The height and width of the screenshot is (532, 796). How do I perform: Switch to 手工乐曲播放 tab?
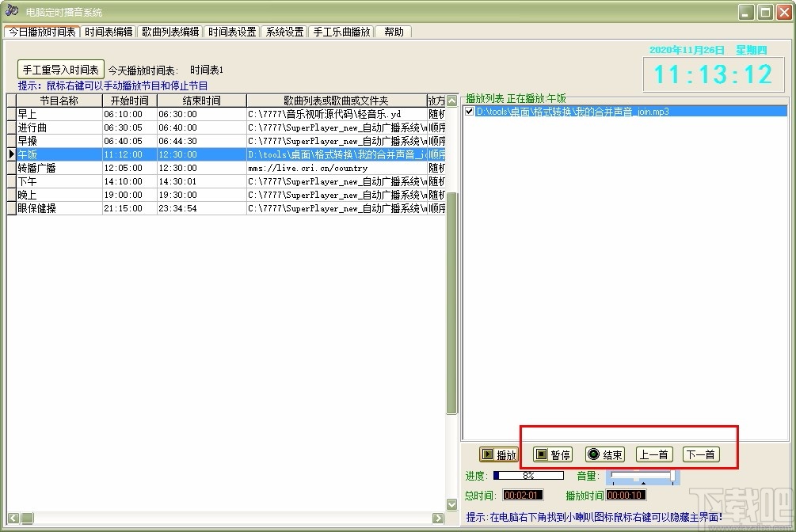tap(342, 32)
